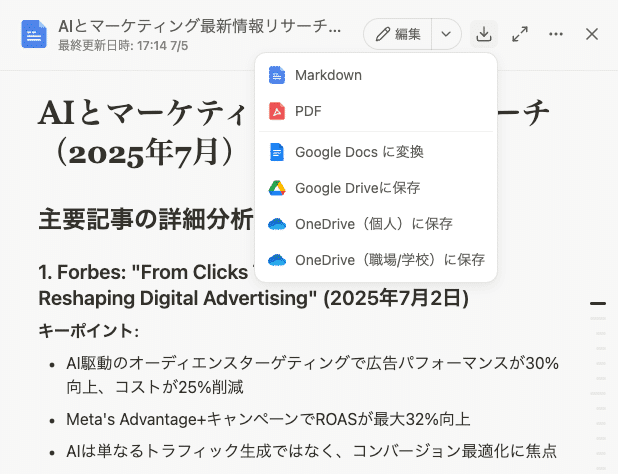Click the Markdown file icon in menu
Viewport: 618px width, 474px height.
point(277,76)
